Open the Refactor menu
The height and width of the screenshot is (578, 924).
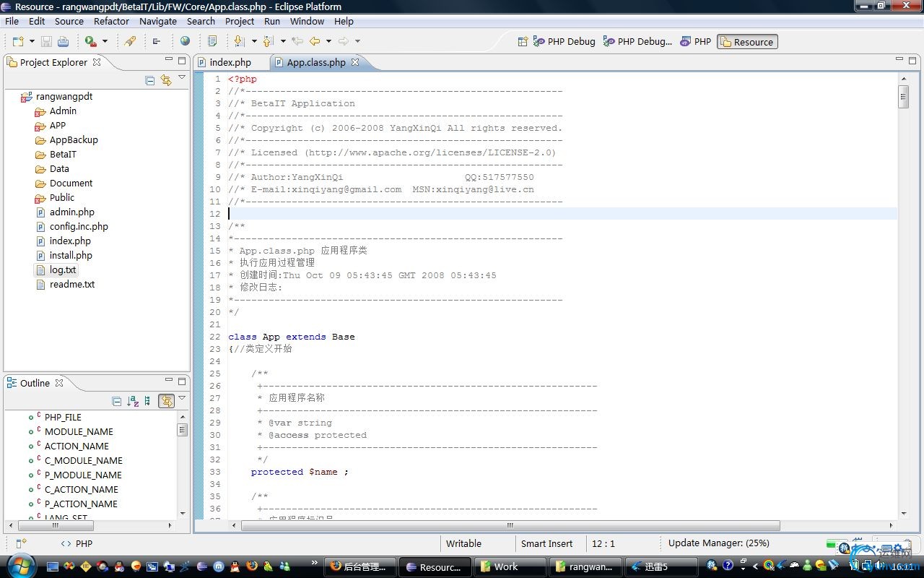(x=112, y=21)
